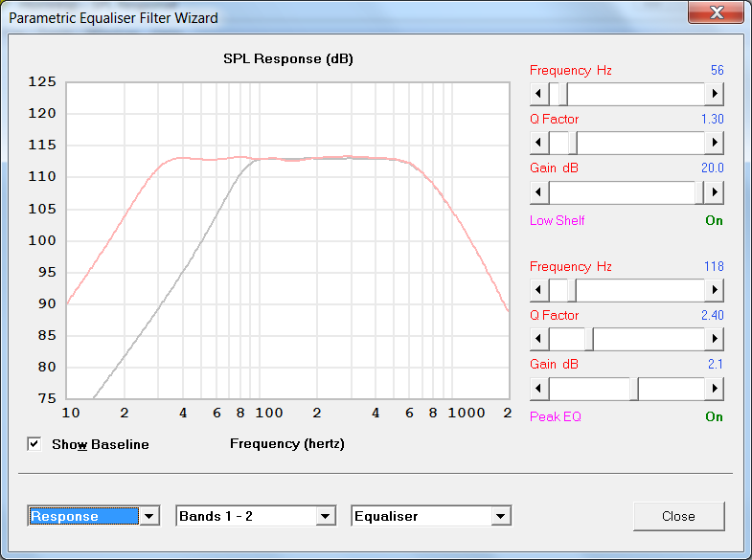Increase band 1 Frequency with right arrow
Image resolution: width=752 pixels, height=560 pixels.
[x=714, y=94]
